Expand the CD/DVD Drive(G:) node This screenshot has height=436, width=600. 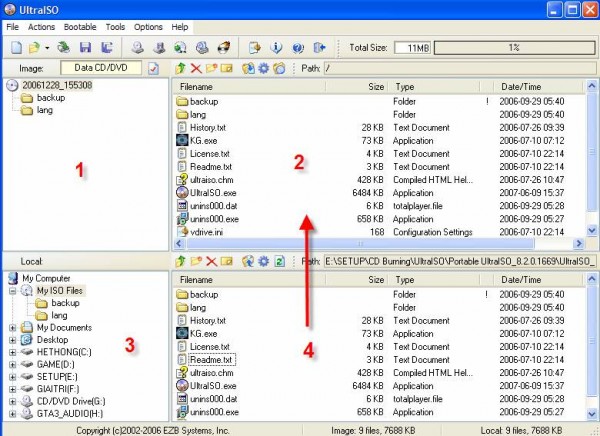pos(13,402)
